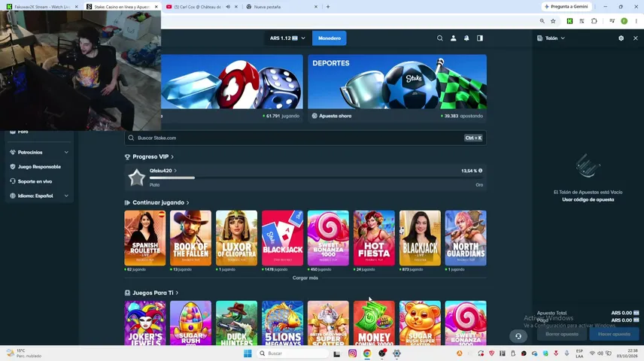Open the user profile icon
The width and height of the screenshot is (644, 361).
(454, 38)
